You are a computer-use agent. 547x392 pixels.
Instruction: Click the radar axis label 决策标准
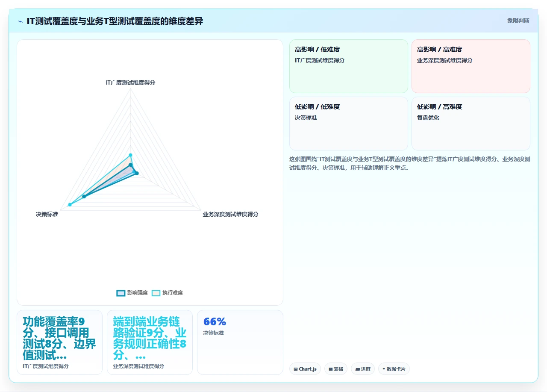pyautogui.click(x=47, y=214)
